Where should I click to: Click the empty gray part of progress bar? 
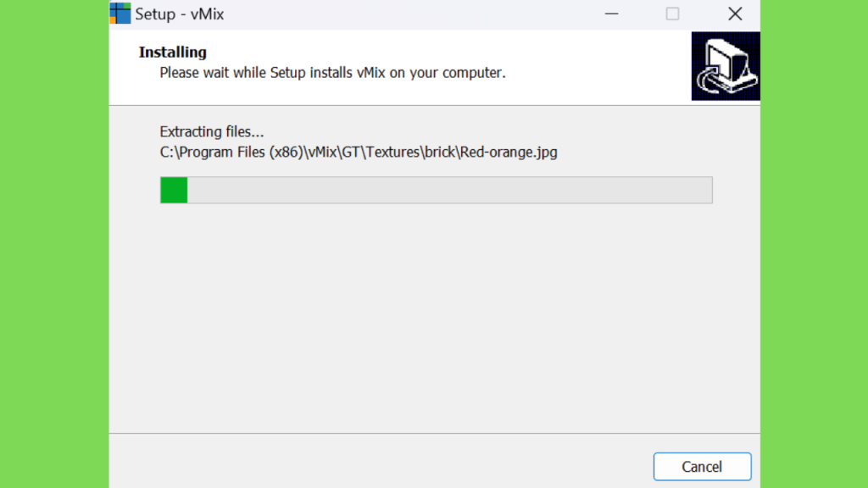(449, 190)
